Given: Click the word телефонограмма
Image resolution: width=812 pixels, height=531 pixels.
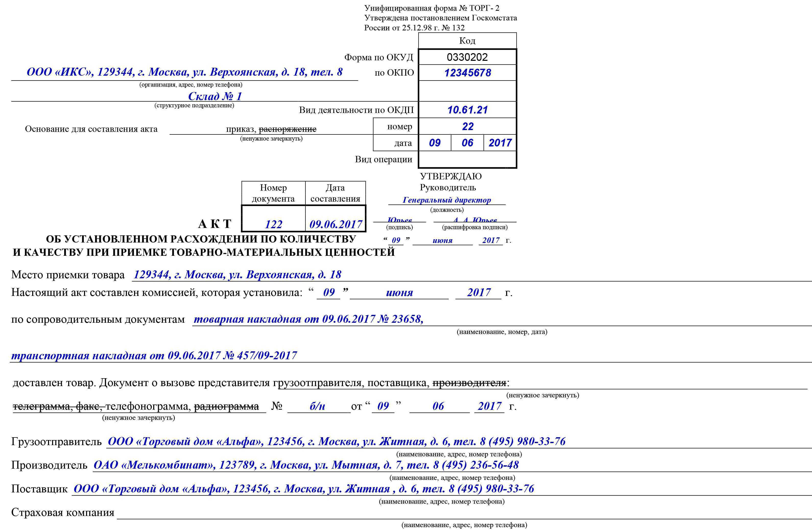Looking at the screenshot, I should (147, 406).
